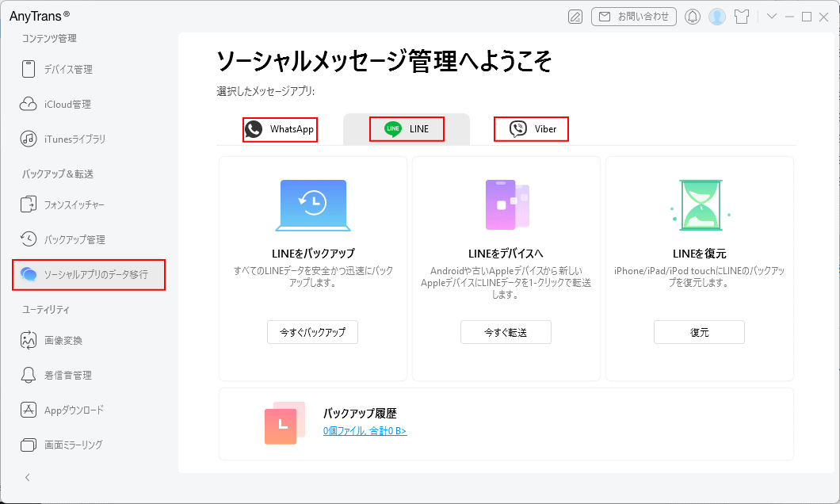Expand the title bar dropdown chevron
The height and width of the screenshot is (504, 840).
coord(771,16)
